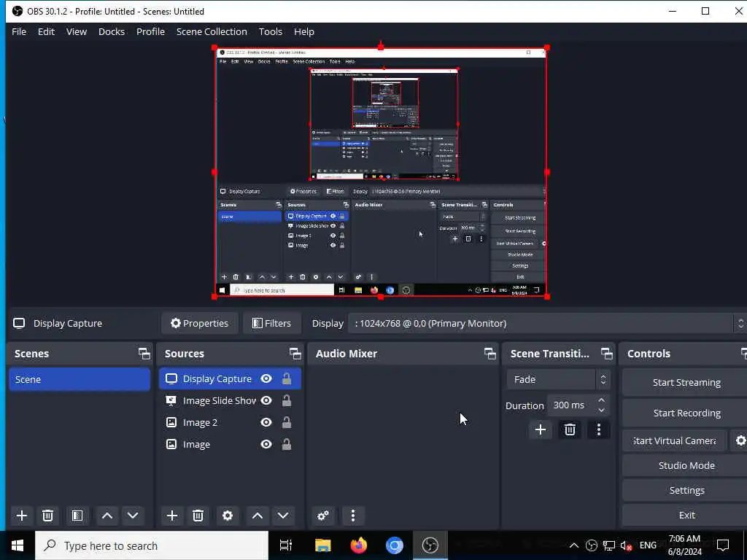Click the Duration 300 ms field
This screenshot has height=560, width=747.
572,405
